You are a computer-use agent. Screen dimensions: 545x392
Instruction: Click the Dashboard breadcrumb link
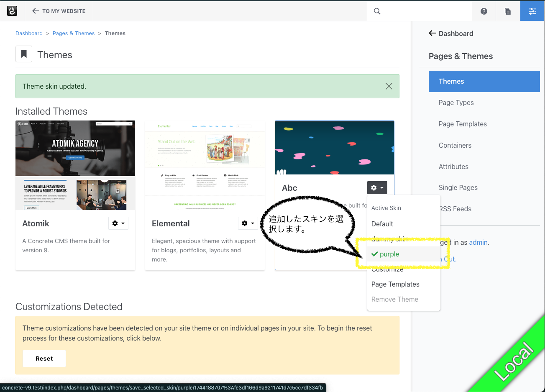coord(29,33)
